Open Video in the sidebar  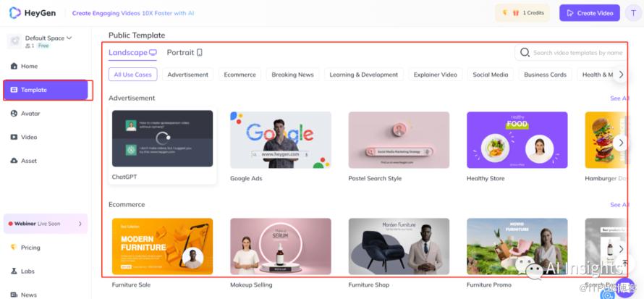pyautogui.click(x=29, y=137)
